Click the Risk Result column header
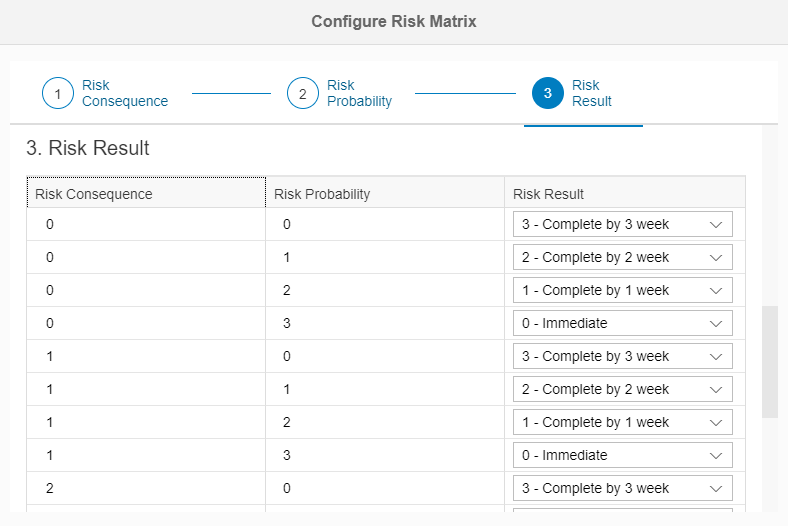 point(549,194)
